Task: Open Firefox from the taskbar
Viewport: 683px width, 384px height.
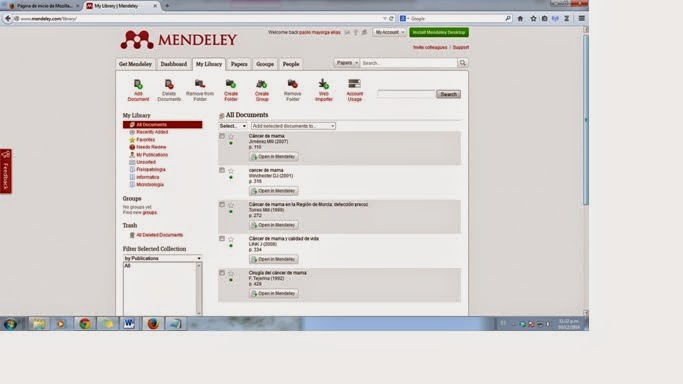Action: pyautogui.click(x=152, y=323)
